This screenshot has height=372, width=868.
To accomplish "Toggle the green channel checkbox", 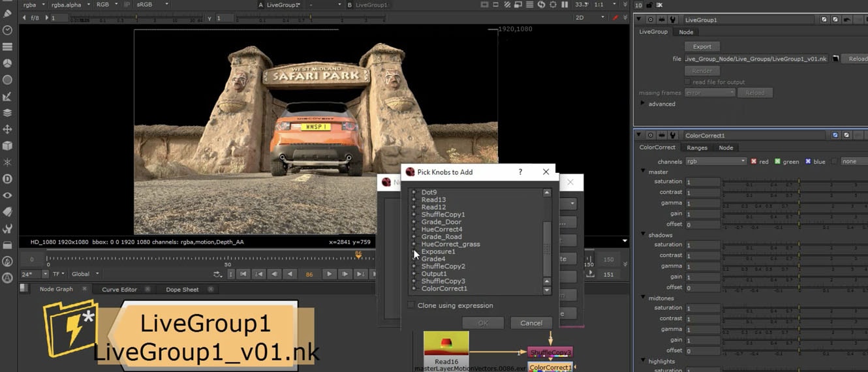I will tap(777, 161).
